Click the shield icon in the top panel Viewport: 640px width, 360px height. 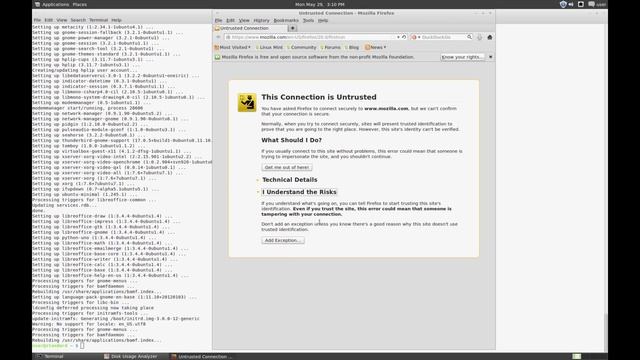tap(563, 4)
